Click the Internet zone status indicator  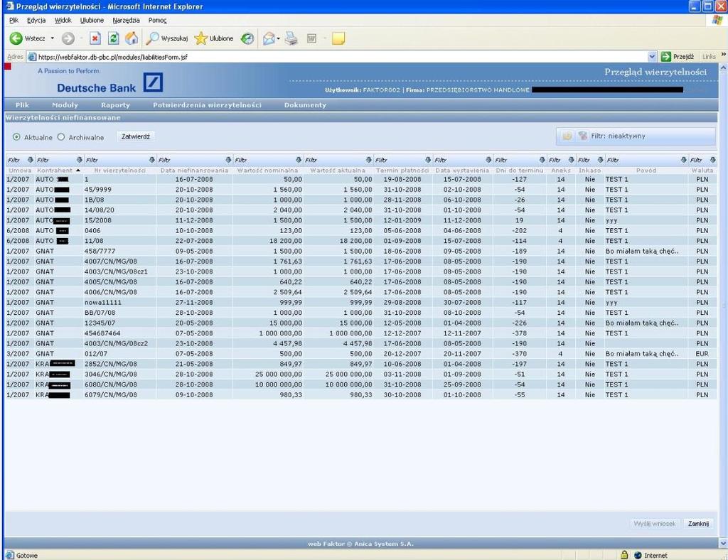click(x=651, y=555)
